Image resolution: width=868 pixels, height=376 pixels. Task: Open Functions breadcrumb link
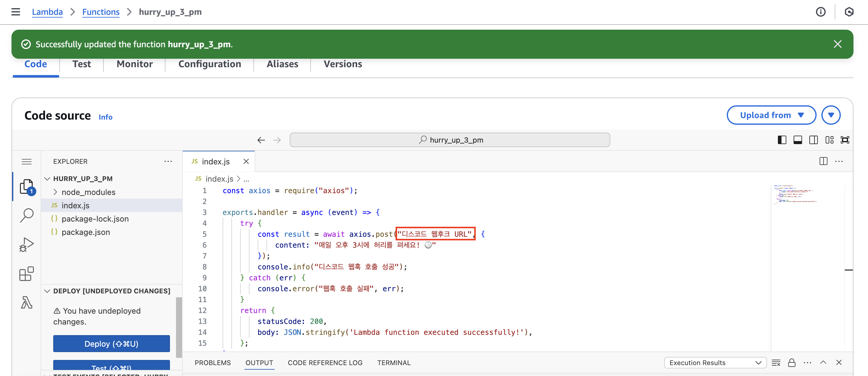click(101, 12)
